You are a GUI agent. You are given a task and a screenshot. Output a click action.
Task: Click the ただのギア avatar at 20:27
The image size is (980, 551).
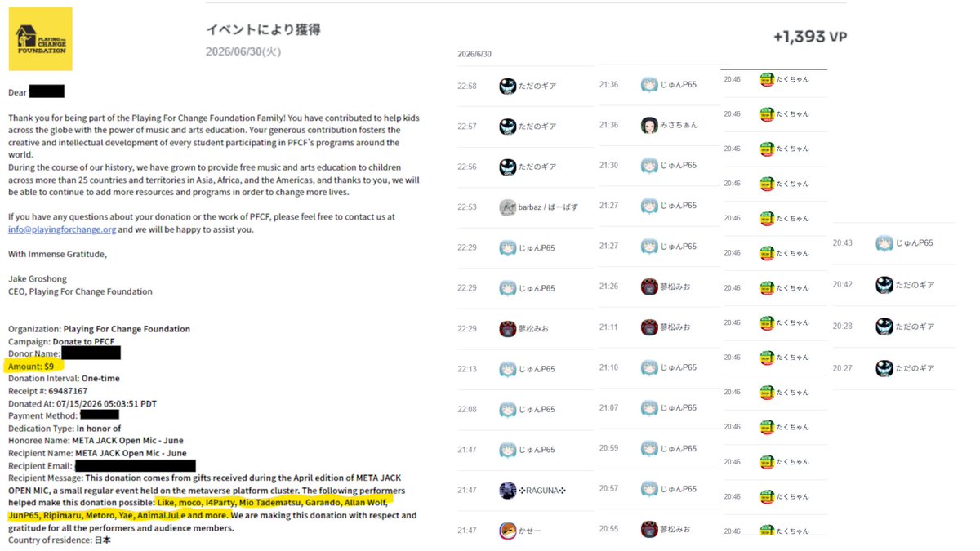pos(884,368)
